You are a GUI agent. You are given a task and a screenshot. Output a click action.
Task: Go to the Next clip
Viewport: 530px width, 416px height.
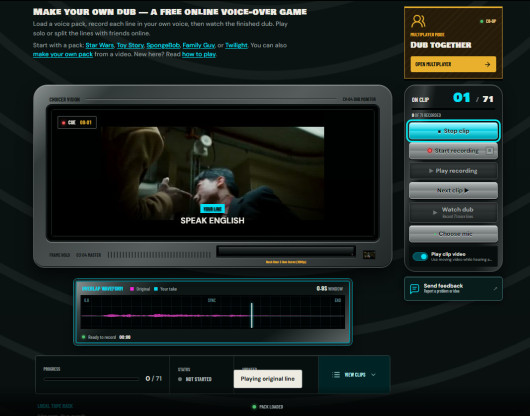[x=453, y=191]
